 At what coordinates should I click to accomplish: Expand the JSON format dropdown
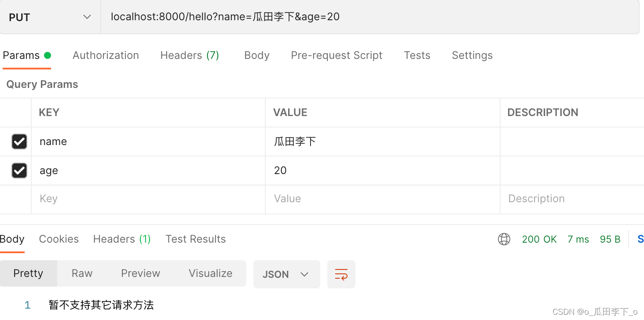tap(286, 274)
